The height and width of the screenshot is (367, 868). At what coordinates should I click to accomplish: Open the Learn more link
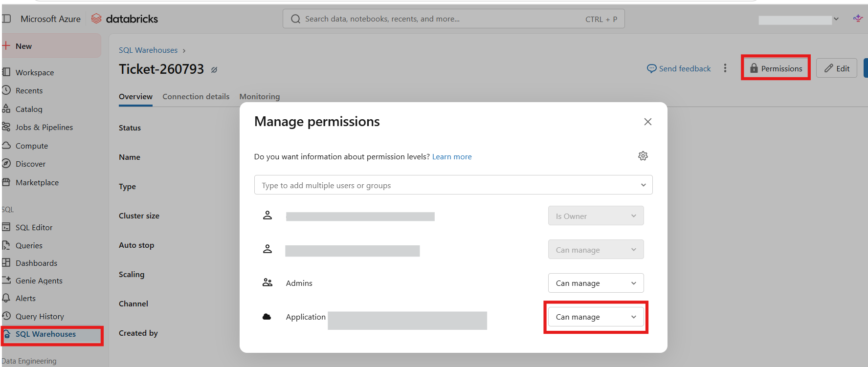tap(452, 157)
